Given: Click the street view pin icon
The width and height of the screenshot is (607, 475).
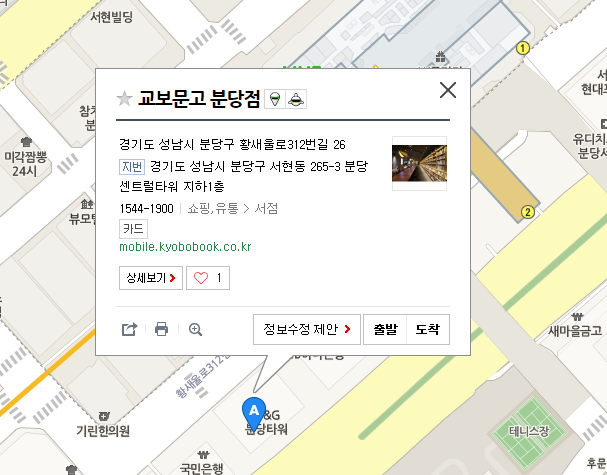Looking at the screenshot, I should [275, 99].
